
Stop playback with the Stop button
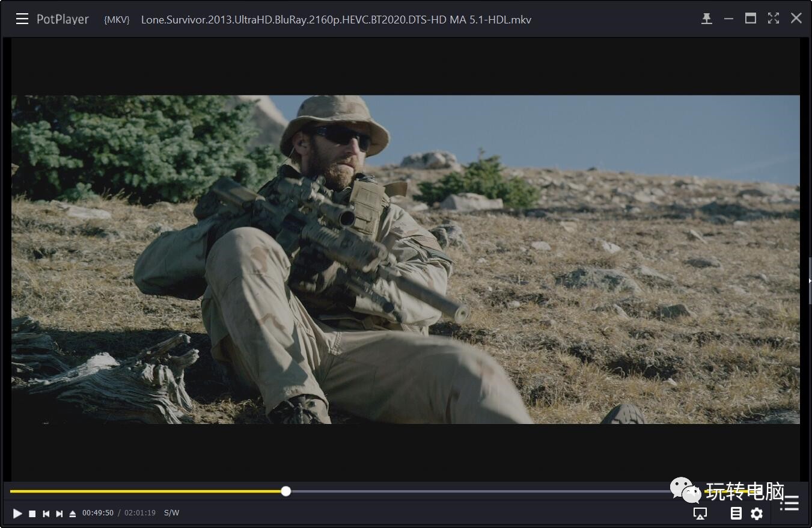[x=32, y=514]
